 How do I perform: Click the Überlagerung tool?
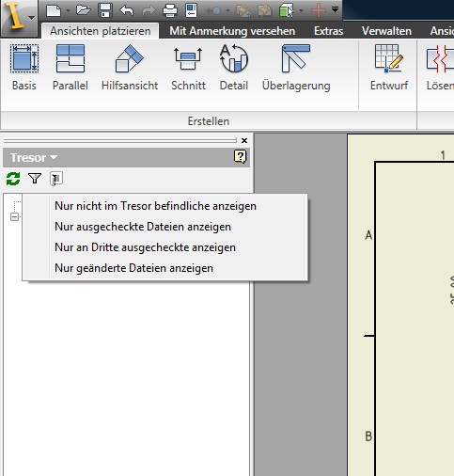coord(296,68)
